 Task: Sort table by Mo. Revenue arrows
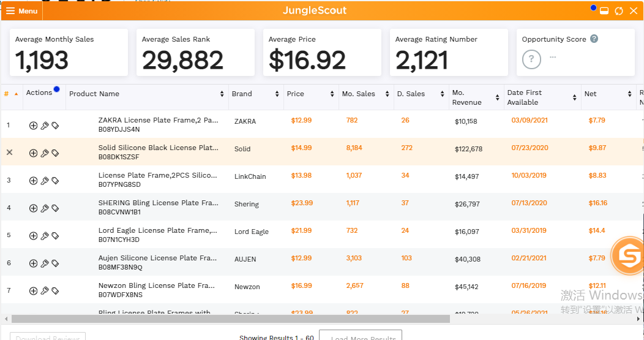497,97
